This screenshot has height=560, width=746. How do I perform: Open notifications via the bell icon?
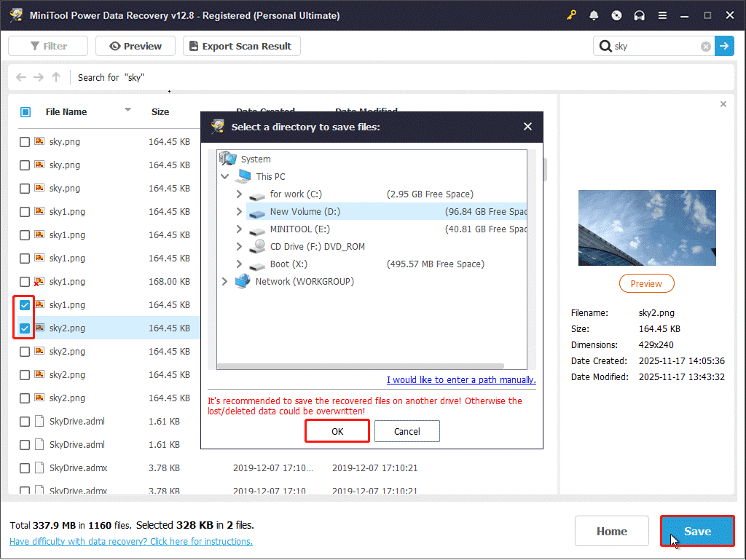594,15
